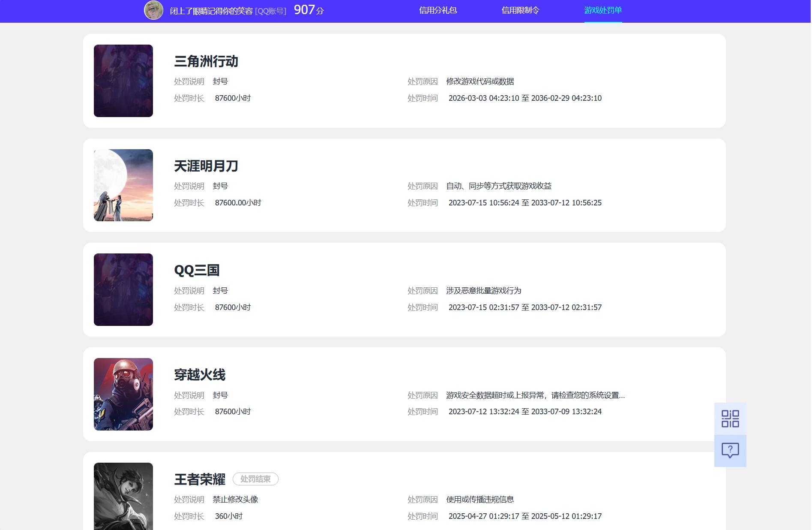This screenshot has height=530, width=812.
Task: Click the 穿越火线 game title
Action: 200,375
